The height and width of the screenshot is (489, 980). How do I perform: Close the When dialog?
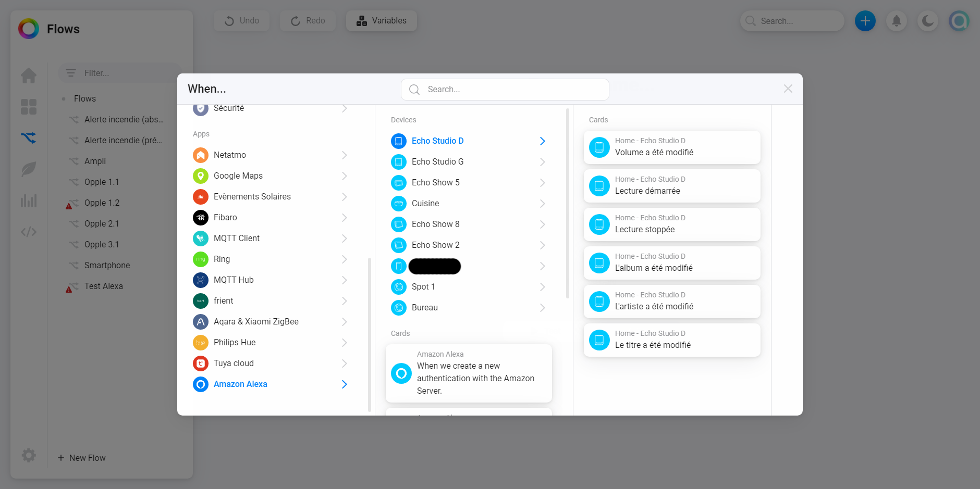point(788,89)
